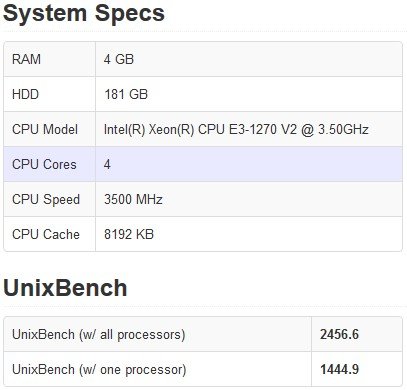Select UnixBench one processor row label
This screenshot has height=390, width=407.
[99, 369]
